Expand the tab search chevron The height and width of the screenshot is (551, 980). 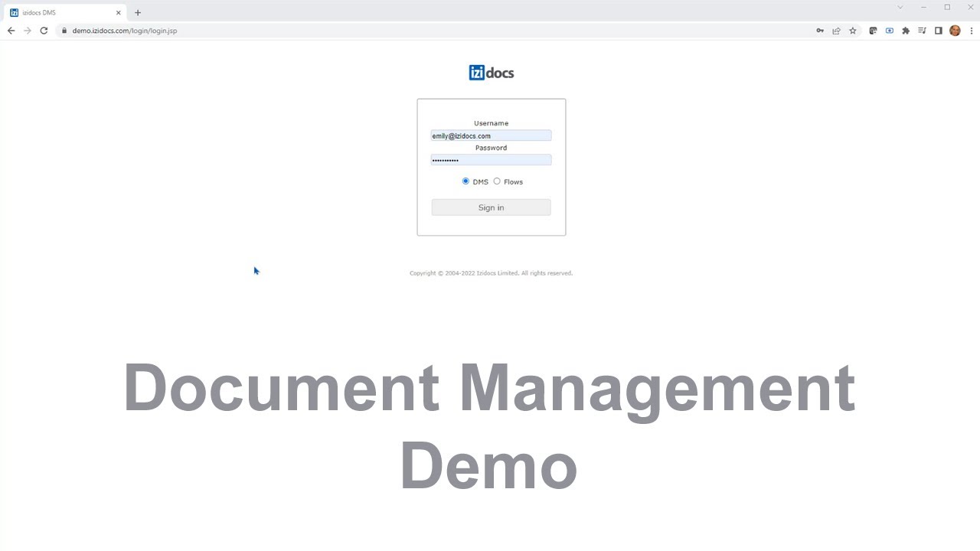point(900,7)
